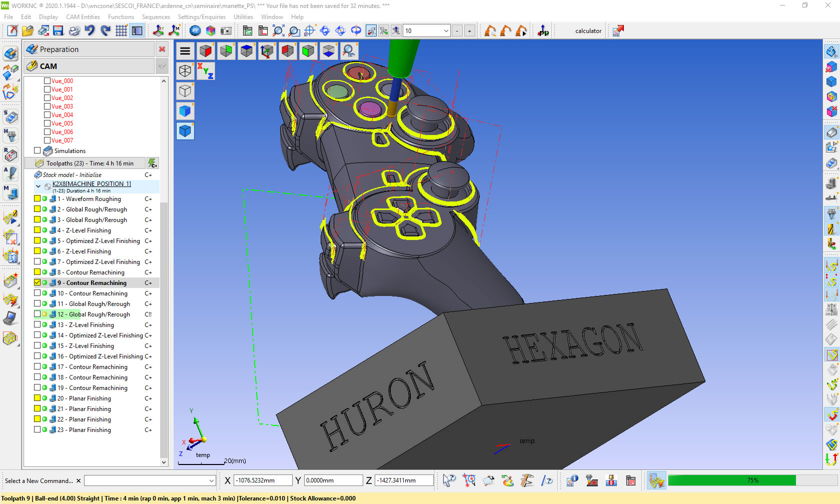Click the Save floppy disk icon
Image resolution: width=840 pixels, height=504 pixels.
[x=59, y=31]
